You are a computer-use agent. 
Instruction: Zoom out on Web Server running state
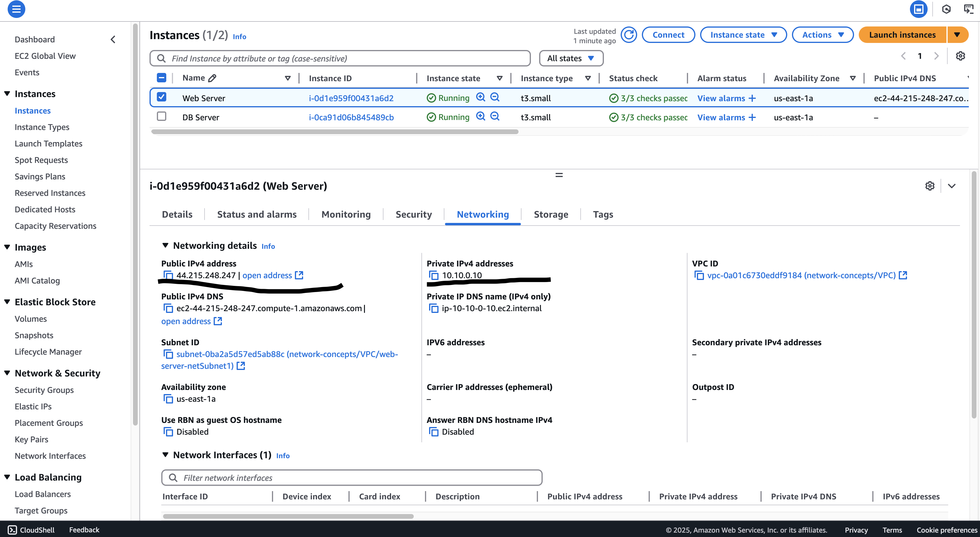[x=495, y=97]
